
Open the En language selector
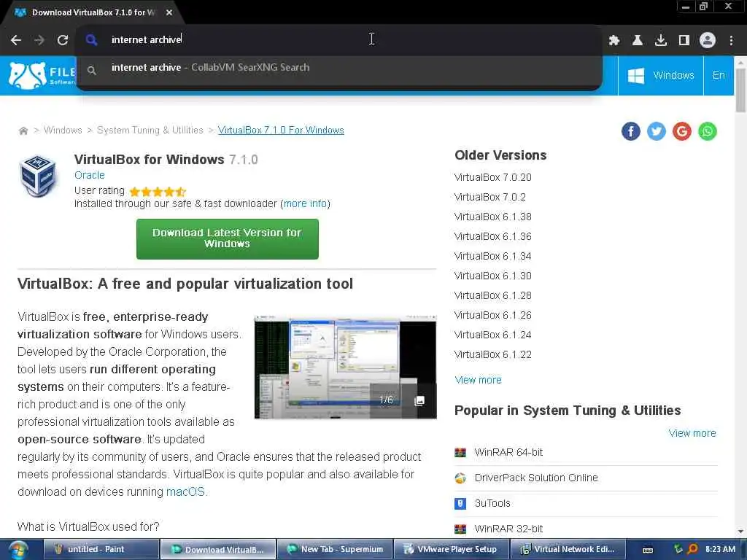coord(719,75)
